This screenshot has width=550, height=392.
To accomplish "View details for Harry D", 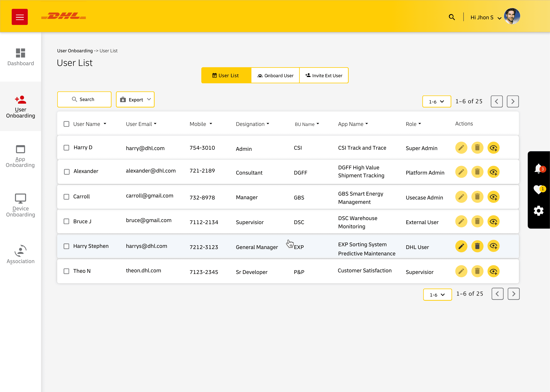I will (493, 148).
